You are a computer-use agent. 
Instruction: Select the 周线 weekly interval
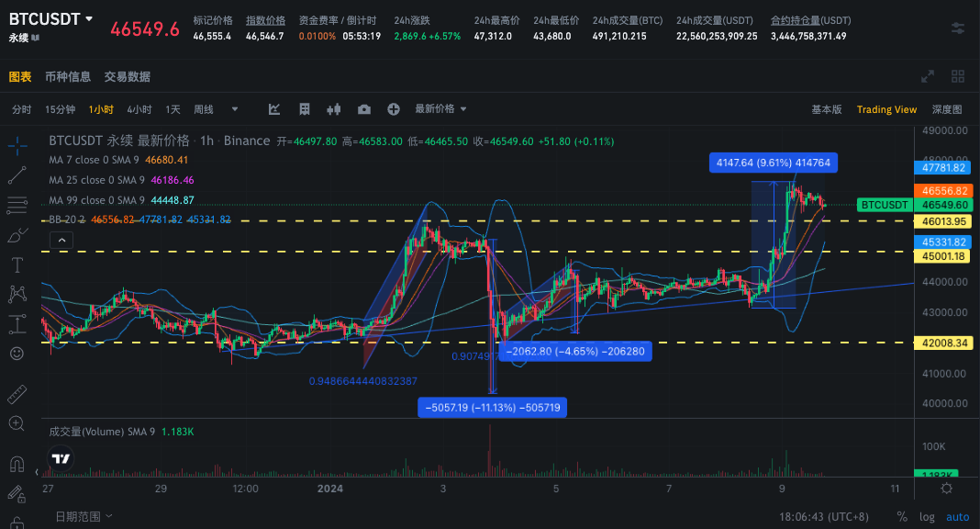[x=204, y=109]
